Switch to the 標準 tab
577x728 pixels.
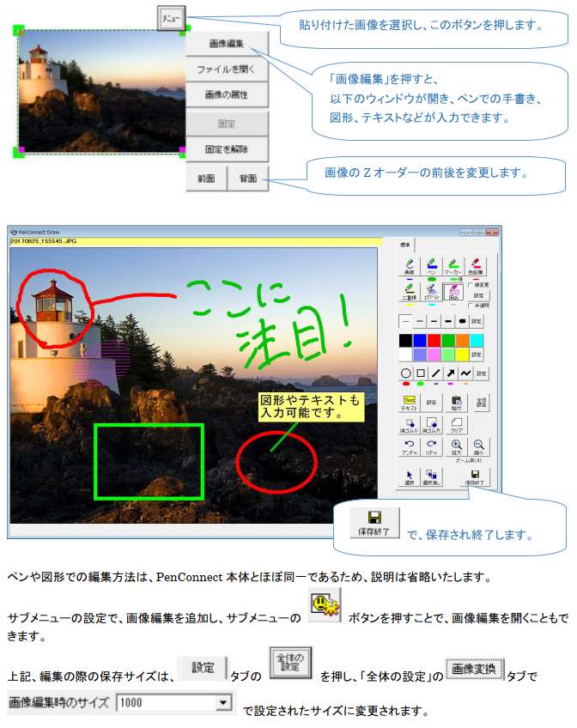(x=405, y=245)
